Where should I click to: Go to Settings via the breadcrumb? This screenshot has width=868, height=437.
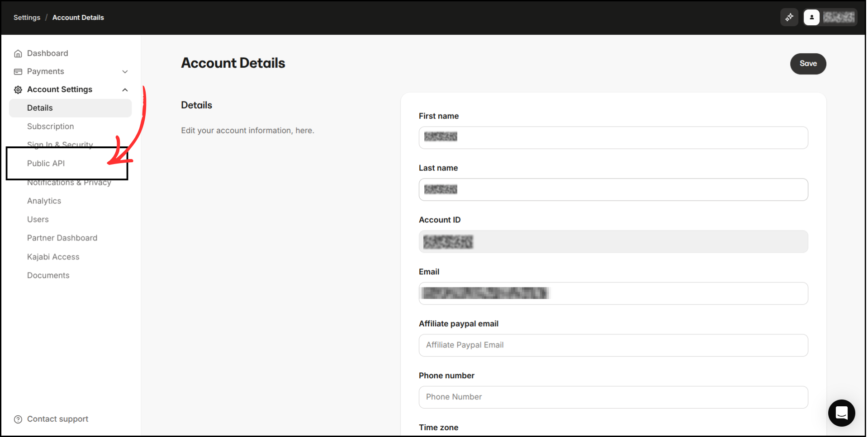coord(27,17)
